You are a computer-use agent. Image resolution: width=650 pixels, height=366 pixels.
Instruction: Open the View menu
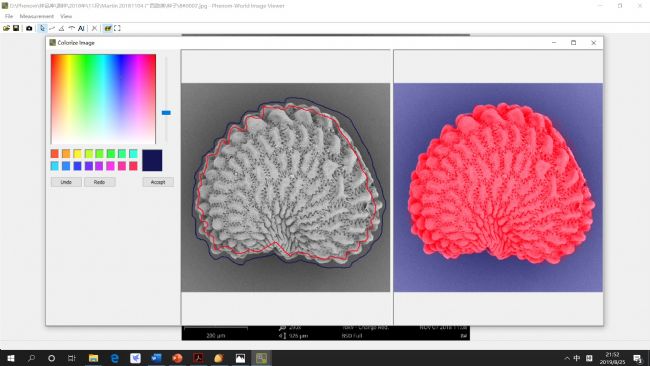[66, 16]
